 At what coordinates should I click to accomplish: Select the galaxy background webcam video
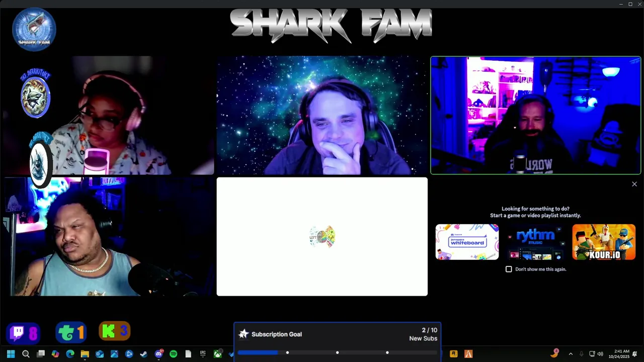322,115
